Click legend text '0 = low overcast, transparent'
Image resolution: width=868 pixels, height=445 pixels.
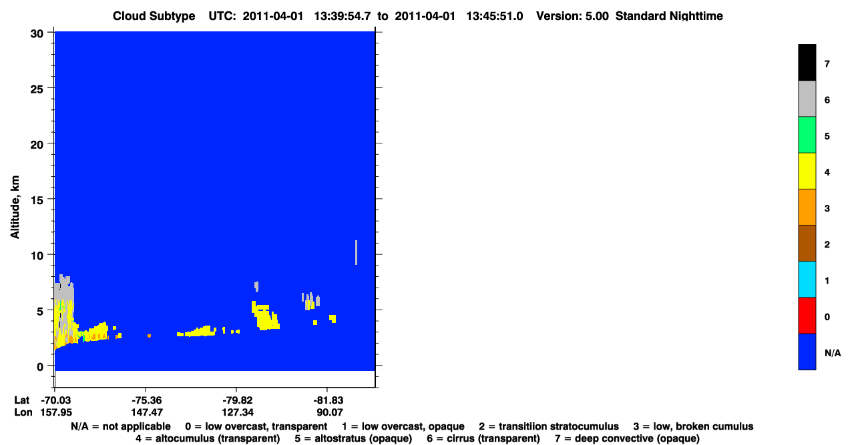coord(256,426)
